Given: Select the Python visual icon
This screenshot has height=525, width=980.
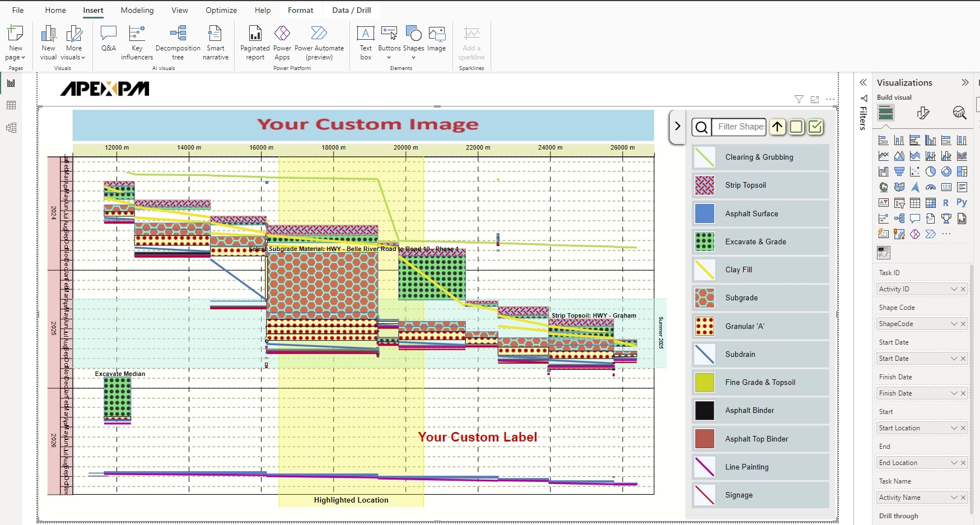Looking at the screenshot, I should [x=963, y=203].
